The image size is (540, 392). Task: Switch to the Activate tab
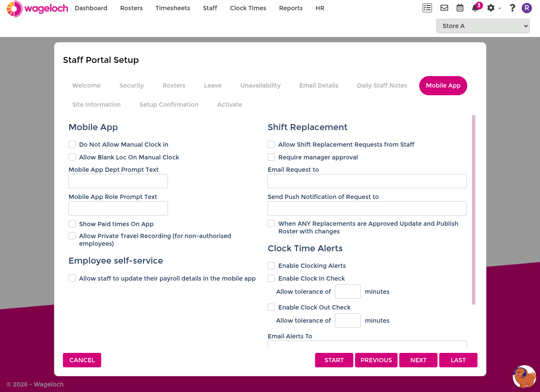pos(230,105)
